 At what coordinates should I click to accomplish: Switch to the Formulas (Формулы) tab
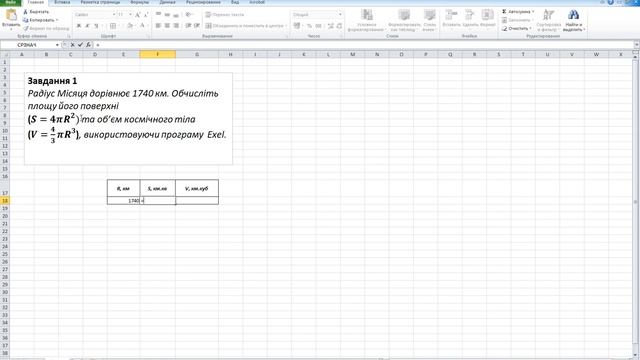point(140,2)
